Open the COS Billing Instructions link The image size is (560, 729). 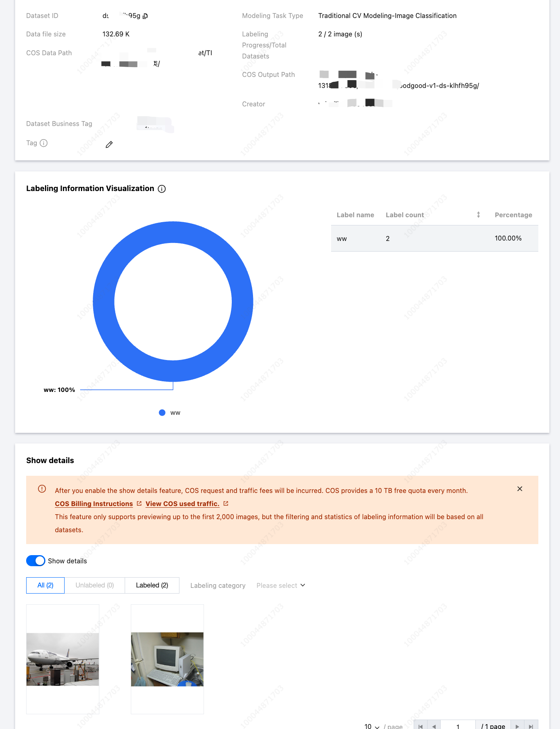tap(94, 504)
